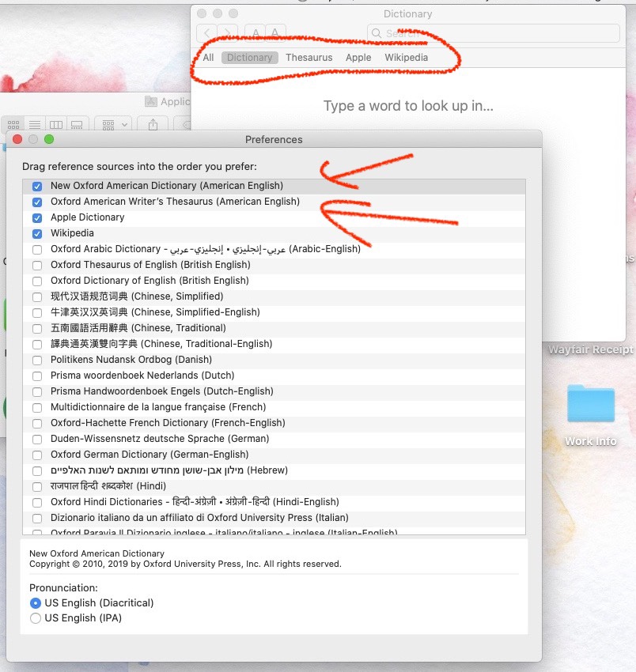The image size is (636, 672).
Task: Enable Chinese, Simplified-English dictionary checkbox
Action: (x=37, y=313)
